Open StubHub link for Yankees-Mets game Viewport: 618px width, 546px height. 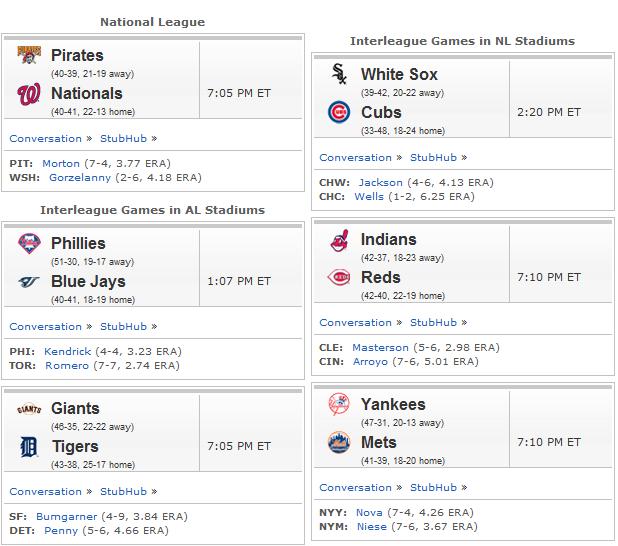pyautogui.click(x=433, y=488)
